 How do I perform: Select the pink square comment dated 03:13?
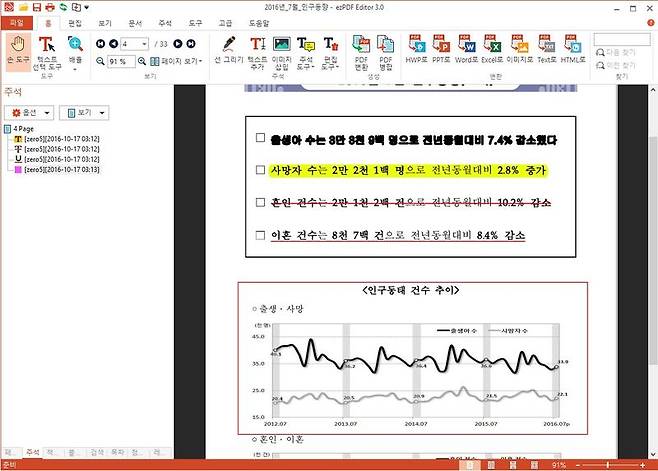tap(57, 170)
